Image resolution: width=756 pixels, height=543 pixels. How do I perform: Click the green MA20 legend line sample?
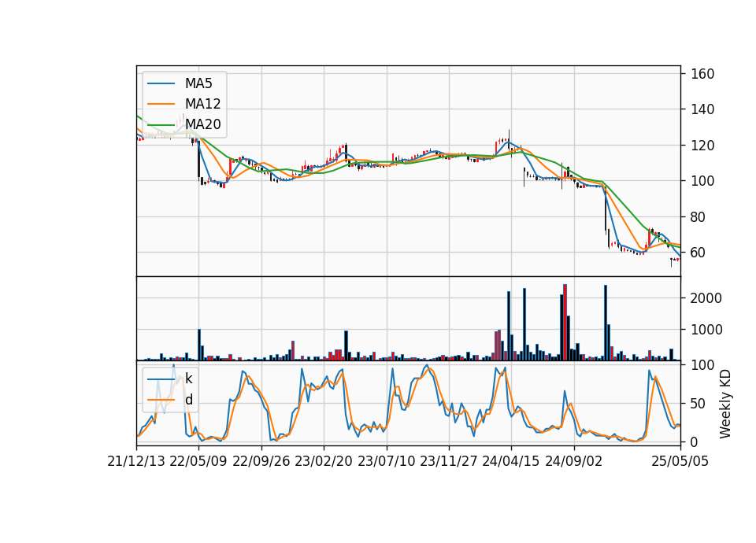161,124
